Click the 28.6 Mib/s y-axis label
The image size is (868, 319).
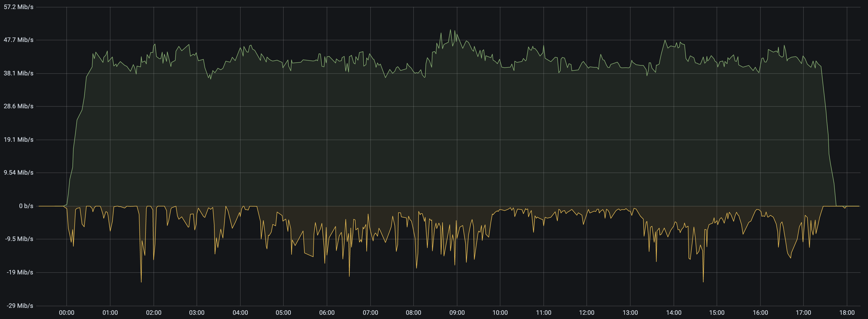(19, 106)
